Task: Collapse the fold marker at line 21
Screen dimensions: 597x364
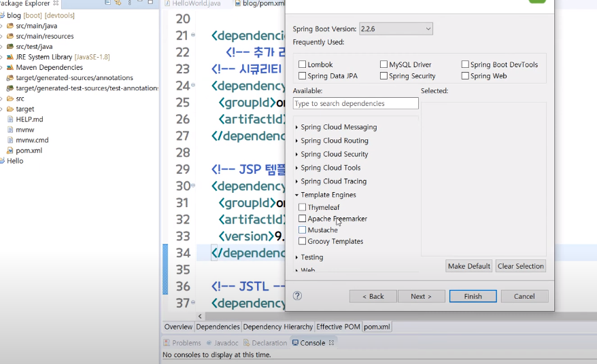Action: pyautogui.click(x=193, y=35)
